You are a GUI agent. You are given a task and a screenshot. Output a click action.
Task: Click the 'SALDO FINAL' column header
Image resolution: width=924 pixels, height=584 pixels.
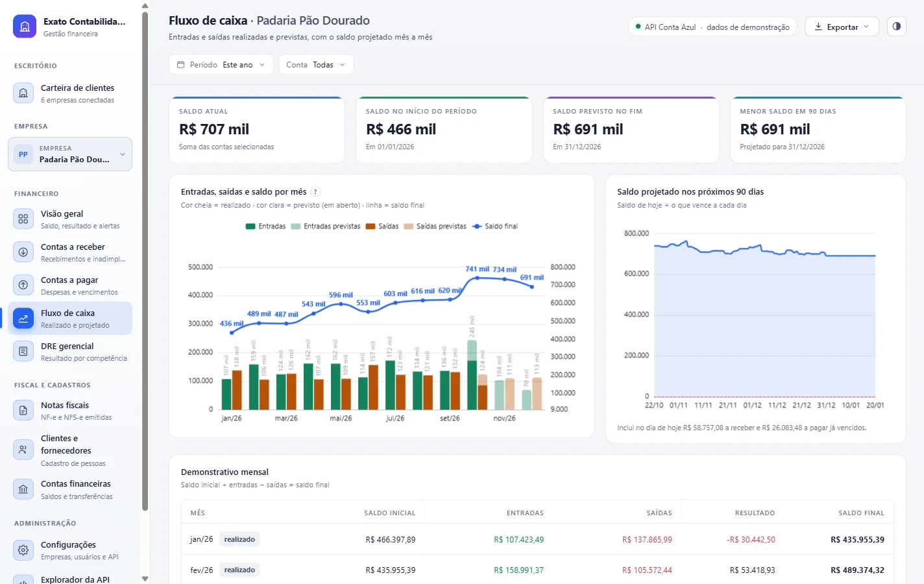click(861, 513)
